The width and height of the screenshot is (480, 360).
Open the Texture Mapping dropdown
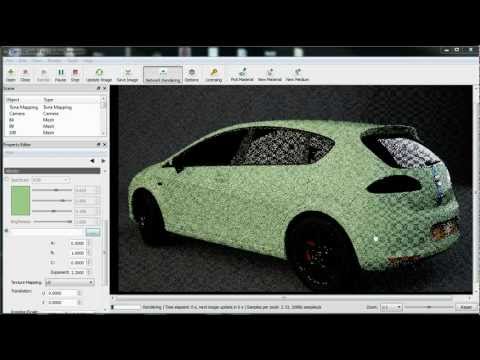(x=70, y=283)
